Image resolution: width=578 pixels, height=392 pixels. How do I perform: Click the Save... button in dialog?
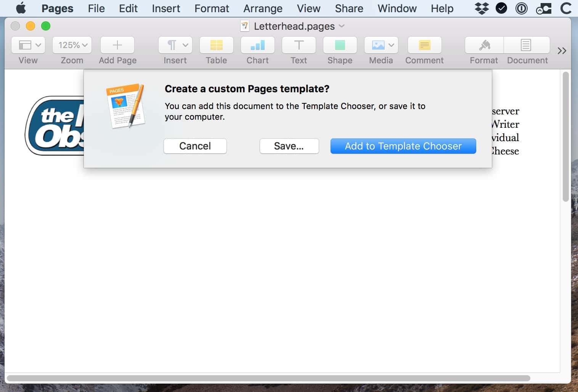[x=289, y=146]
